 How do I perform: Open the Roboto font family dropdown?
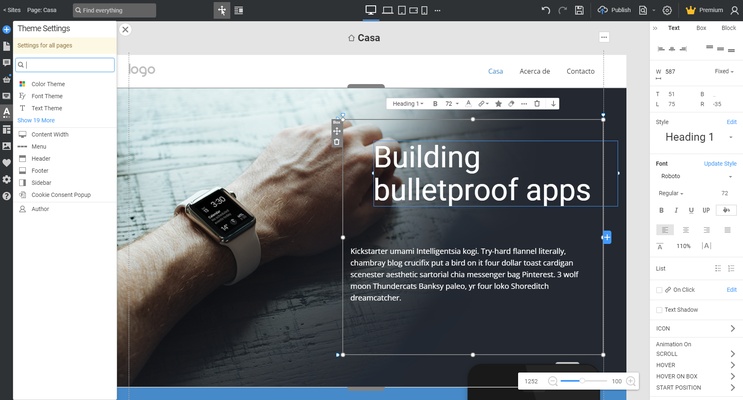click(x=697, y=176)
